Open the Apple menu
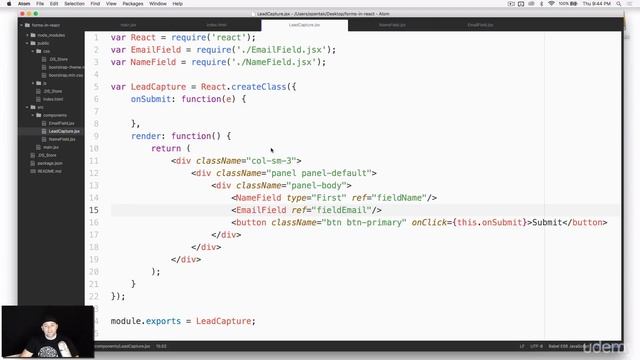 coord(9,4)
